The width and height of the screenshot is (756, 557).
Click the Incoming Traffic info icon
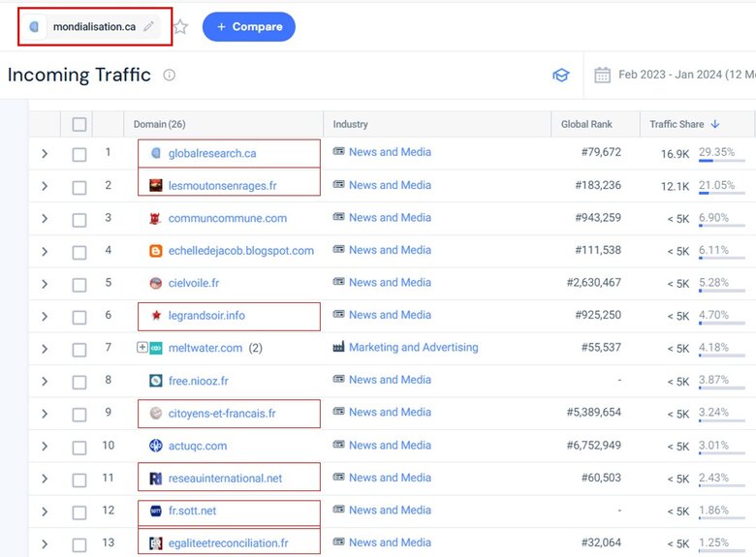170,75
